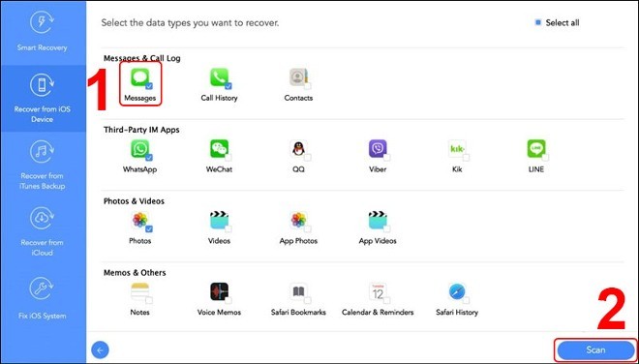
Task: Switch to the Smart Recovery label
Action: coord(42,47)
